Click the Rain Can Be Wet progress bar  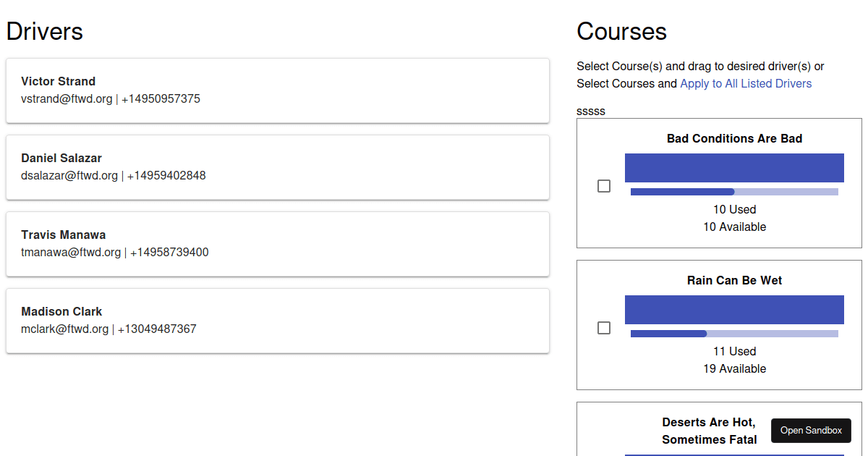tap(734, 334)
